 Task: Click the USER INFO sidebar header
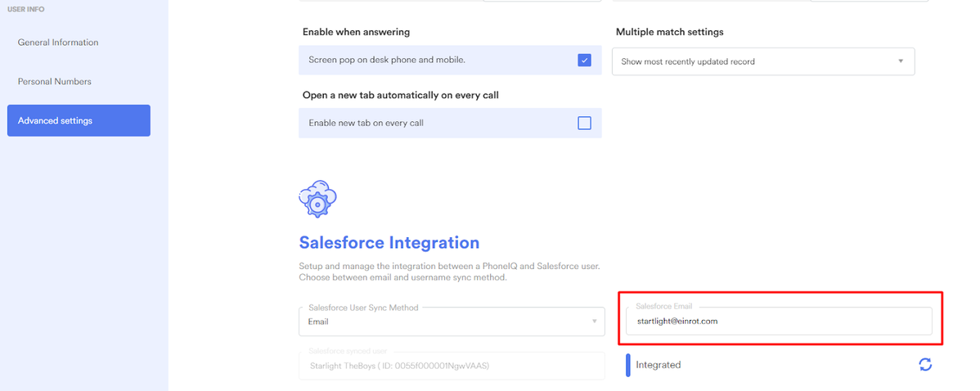[x=25, y=9]
